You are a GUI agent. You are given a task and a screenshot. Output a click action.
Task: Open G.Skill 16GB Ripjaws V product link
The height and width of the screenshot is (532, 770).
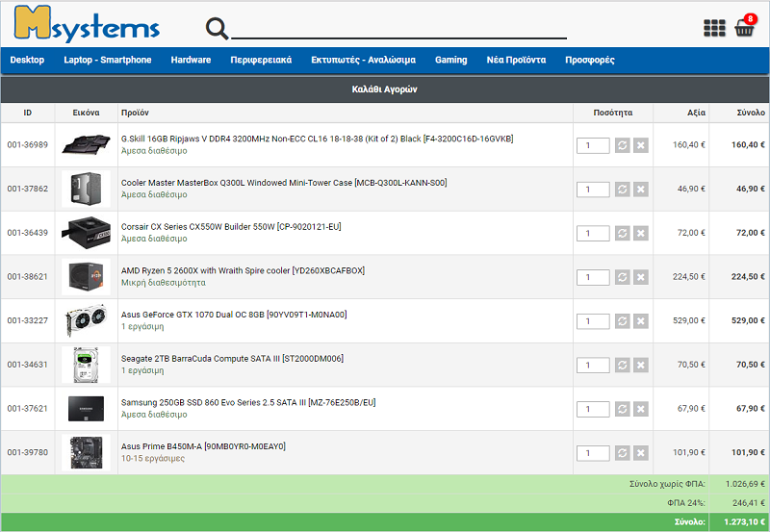point(318,139)
